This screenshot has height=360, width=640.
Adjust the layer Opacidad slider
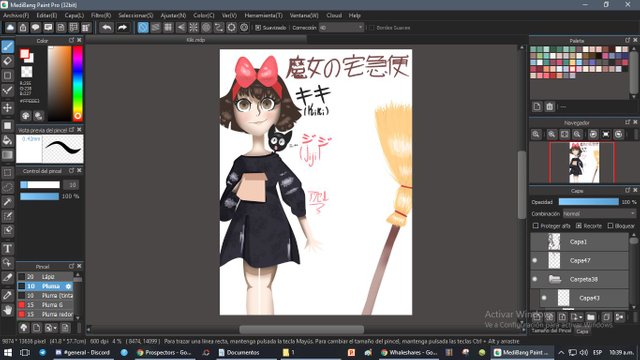(x=589, y=202)
